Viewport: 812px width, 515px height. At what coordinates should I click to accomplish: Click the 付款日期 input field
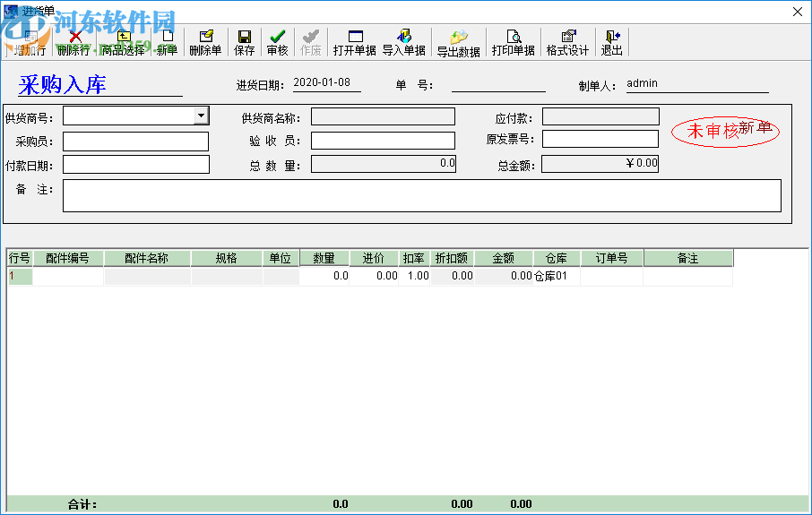point(135,165)
